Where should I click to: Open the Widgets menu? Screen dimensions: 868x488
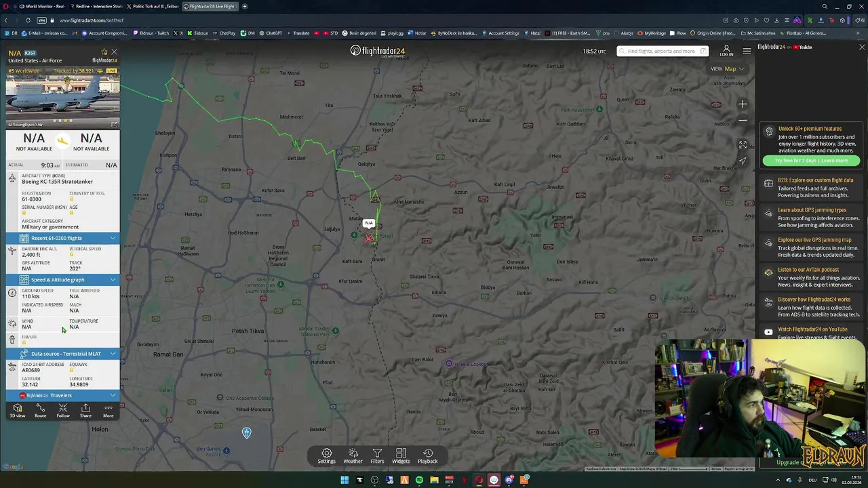[401, 456]
